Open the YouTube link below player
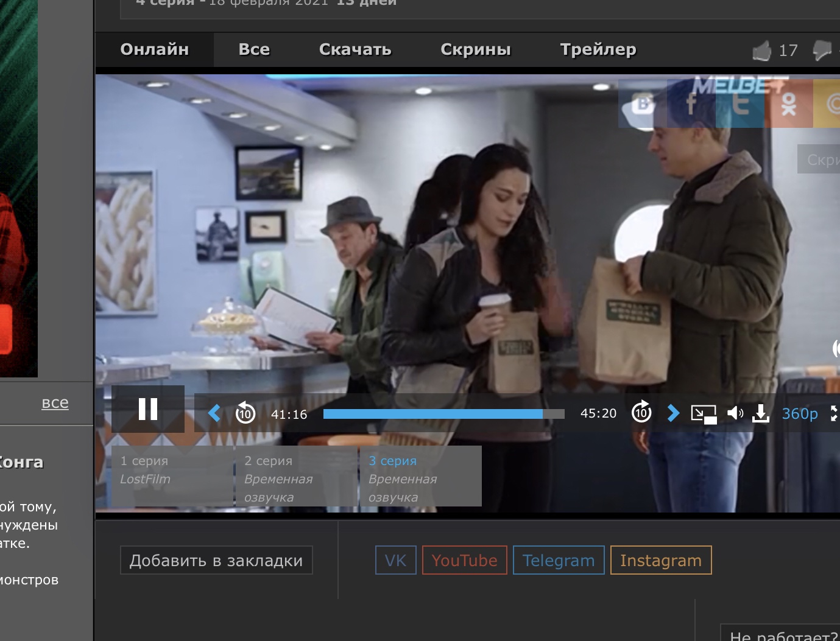This screenshot has width=840, height=641. [x=465, y=560]
